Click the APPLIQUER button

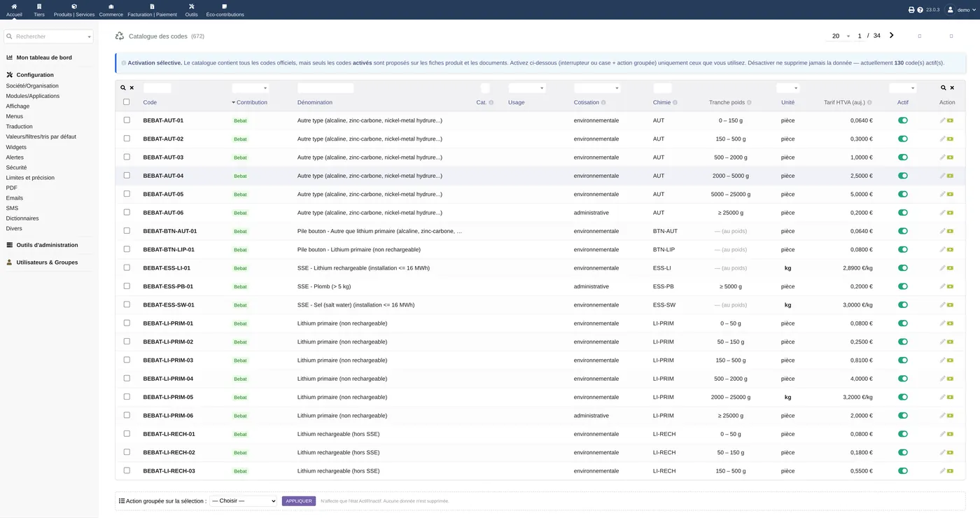[299, 501]
